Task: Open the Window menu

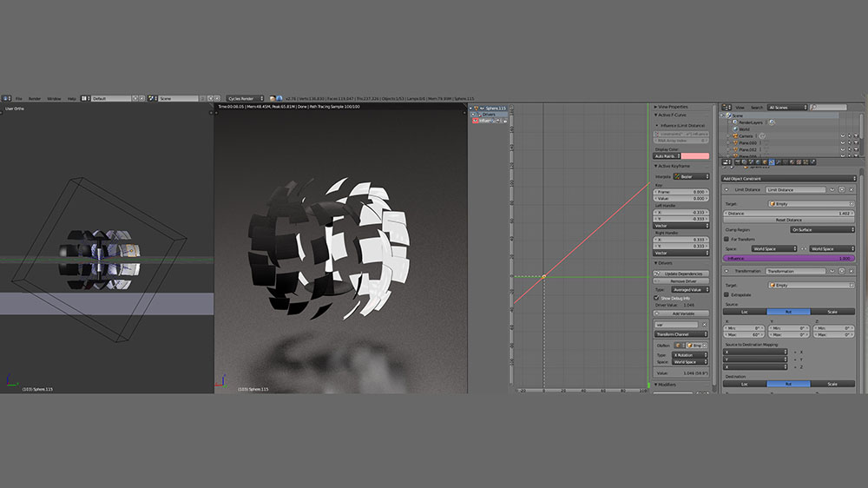Action: tap(54, 99)
